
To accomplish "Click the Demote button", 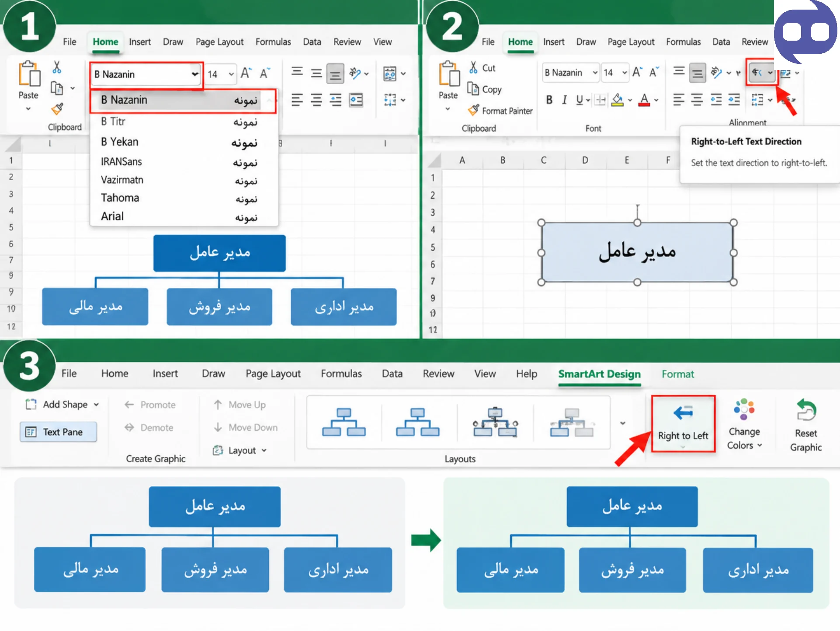I will coord(149,428).
